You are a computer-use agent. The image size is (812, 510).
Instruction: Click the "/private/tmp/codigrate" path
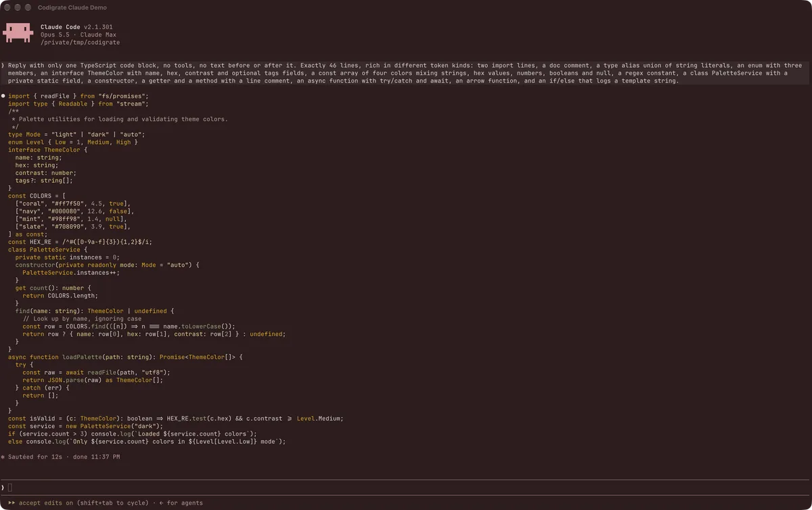[x=81, y=42]
